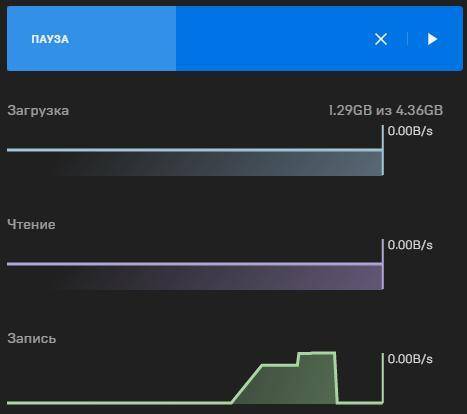Click the 1.29GB из 4.36GB size text
Screen dimensions: 467x414
tap(386, 110)
